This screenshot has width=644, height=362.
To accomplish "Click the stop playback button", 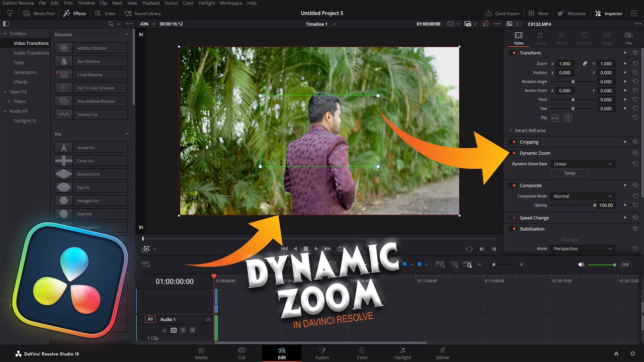I will 305,249.
